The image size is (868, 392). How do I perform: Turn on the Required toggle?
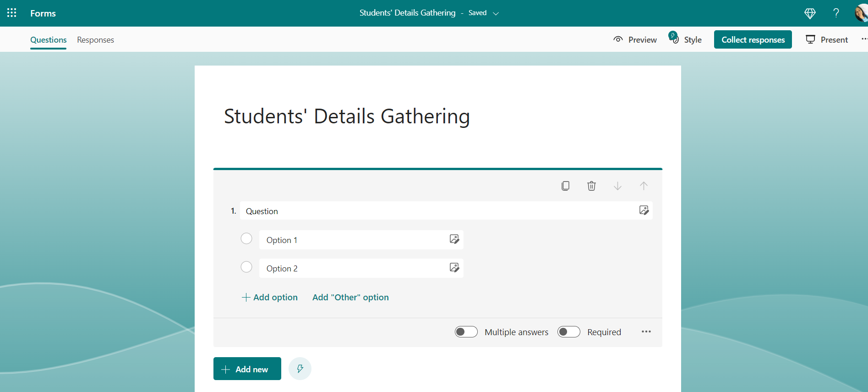(568, 331)
